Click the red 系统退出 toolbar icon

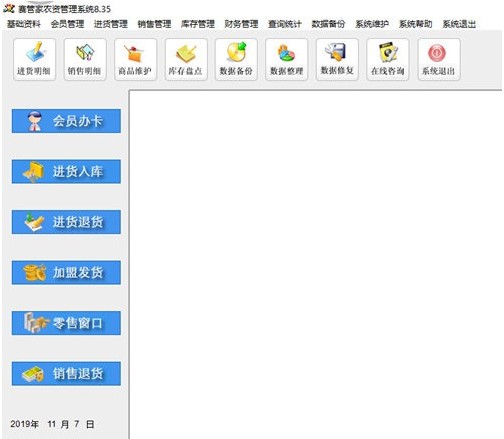click(439, 59)
